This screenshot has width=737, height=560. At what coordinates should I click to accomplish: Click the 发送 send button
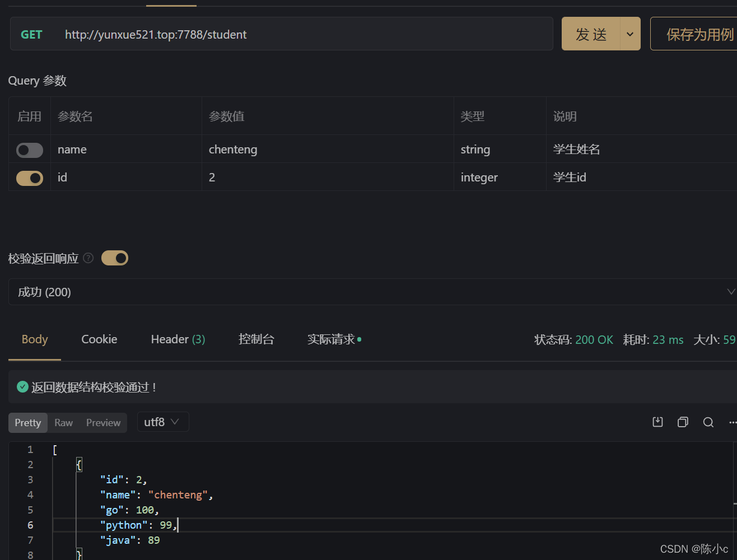point(591,34)
